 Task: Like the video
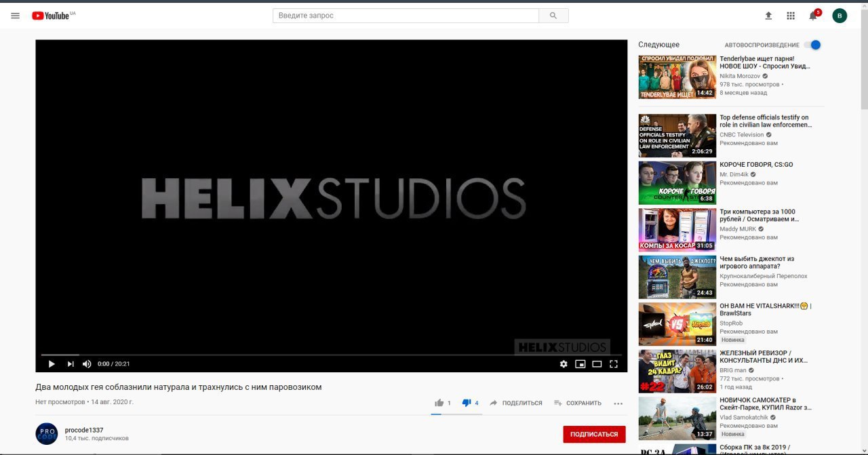coord(442,403)
